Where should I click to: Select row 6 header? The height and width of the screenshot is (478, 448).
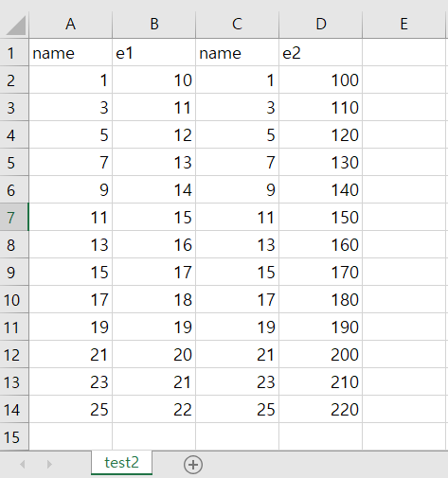14,189
